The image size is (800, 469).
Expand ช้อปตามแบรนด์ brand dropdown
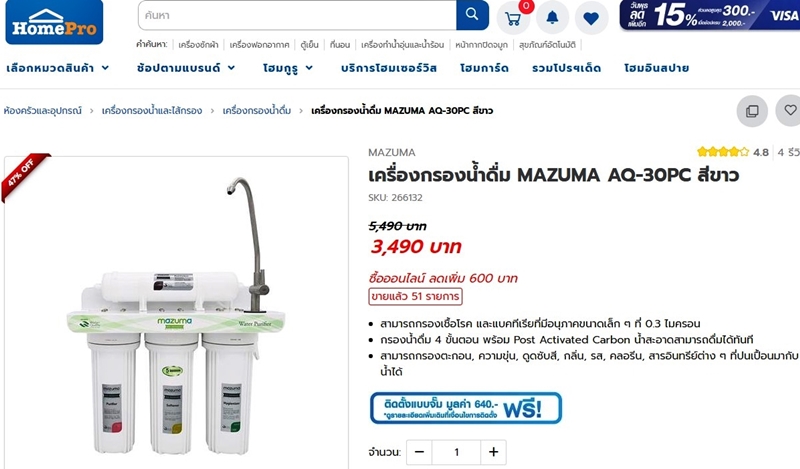186,68
